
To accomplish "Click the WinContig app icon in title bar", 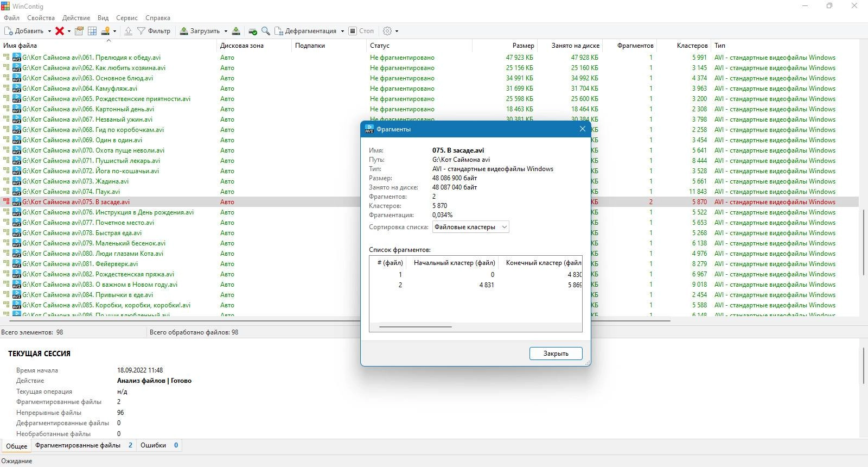I will click(5, 6).
